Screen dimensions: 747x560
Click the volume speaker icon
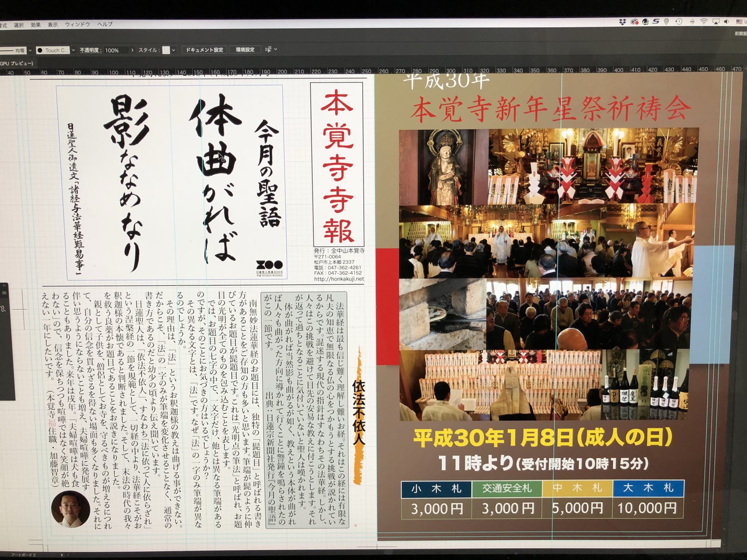[x=727, y=22]
